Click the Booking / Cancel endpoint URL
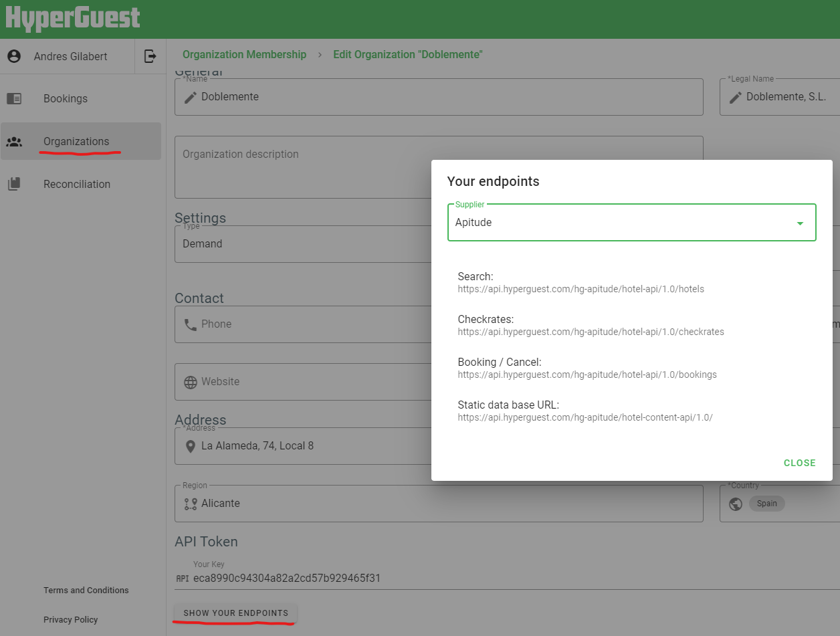Viewport: 840px width, 636px height. coord(587,375)
